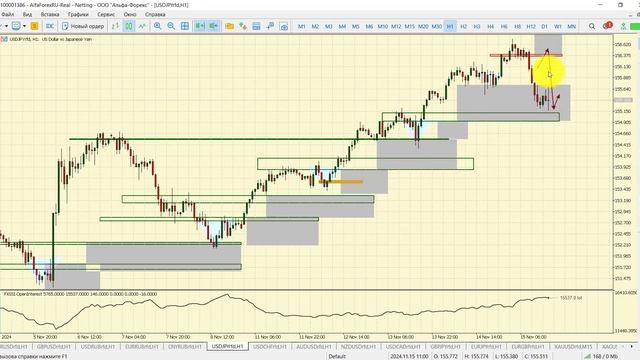Take a chart screenshot with camera icon
Screen dimensions: 640x360
point(284,26)
